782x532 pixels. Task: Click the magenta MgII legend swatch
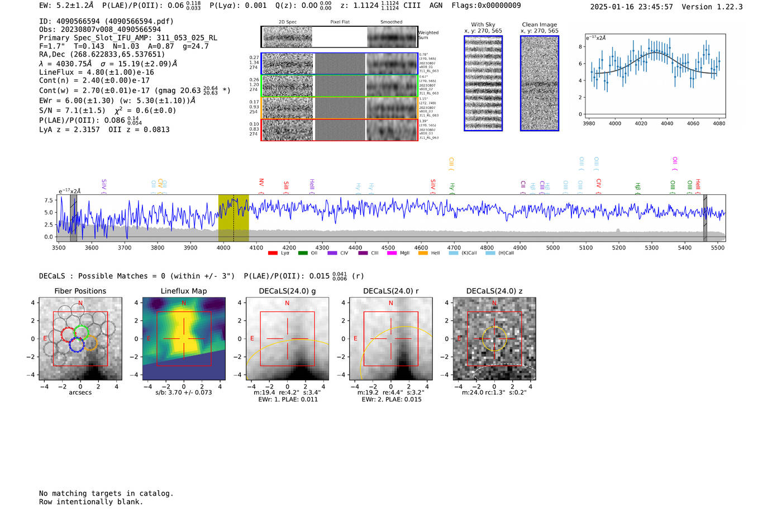pos(392,253)
